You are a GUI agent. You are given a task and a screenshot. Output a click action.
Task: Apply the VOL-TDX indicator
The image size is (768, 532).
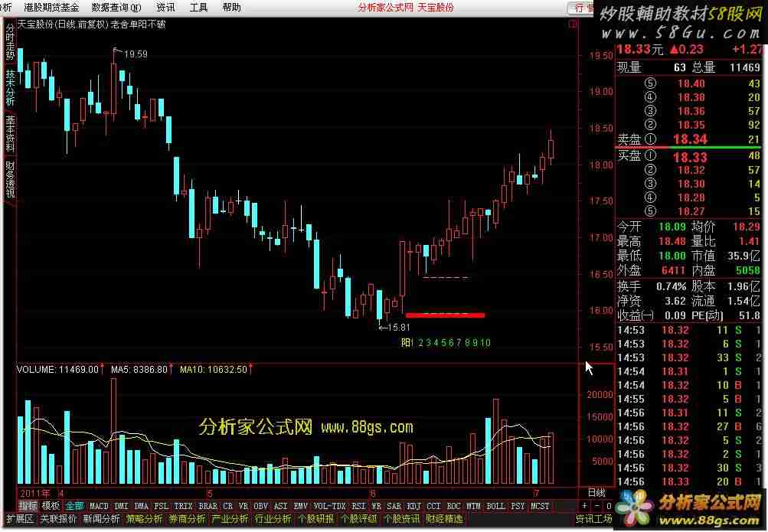point(329,506)
